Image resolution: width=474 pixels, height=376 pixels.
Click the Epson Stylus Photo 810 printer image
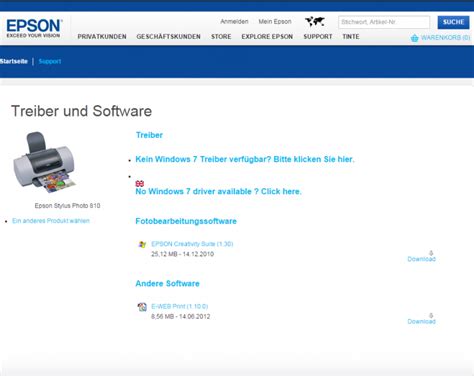click(x=44, y=162)
